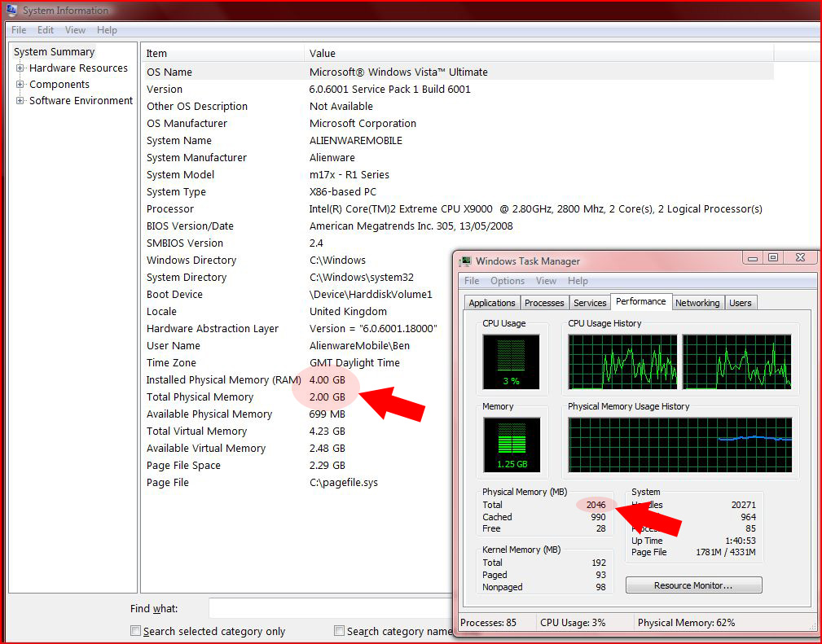Click the first CPU Usage History graph
Screen dimensions: 822x644
(x=622, y=362)
